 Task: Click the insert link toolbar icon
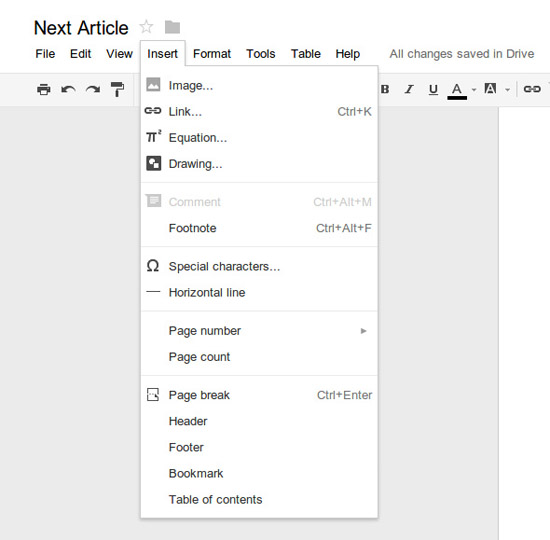[532, 89]
